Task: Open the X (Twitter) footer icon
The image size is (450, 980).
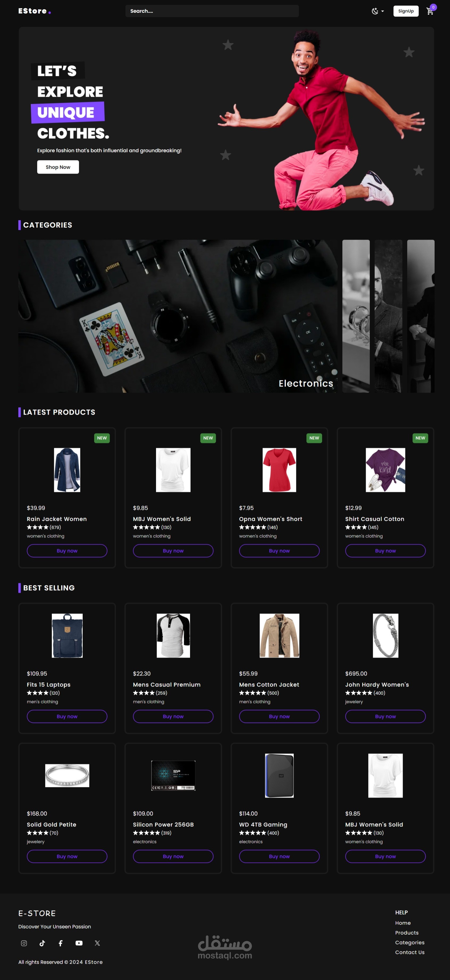Action: click(x=97, y=943)
